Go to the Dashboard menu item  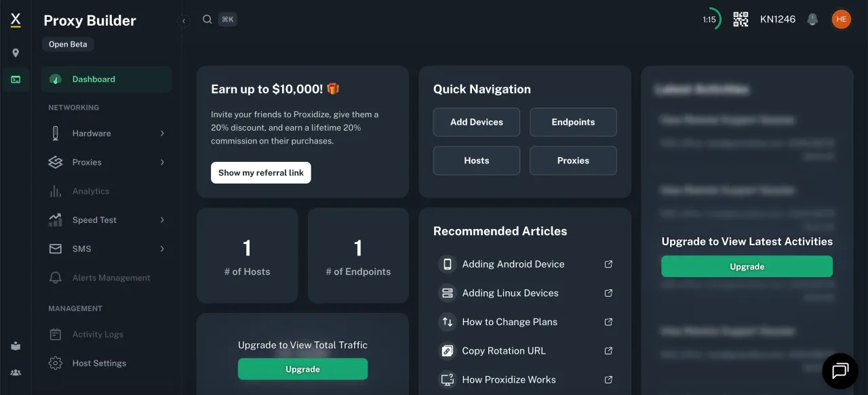94,79
